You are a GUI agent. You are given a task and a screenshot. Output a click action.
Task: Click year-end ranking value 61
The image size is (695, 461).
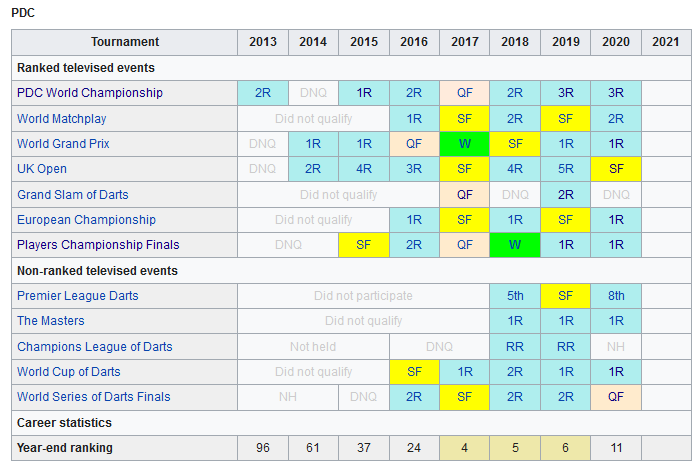tap(313, 448)
